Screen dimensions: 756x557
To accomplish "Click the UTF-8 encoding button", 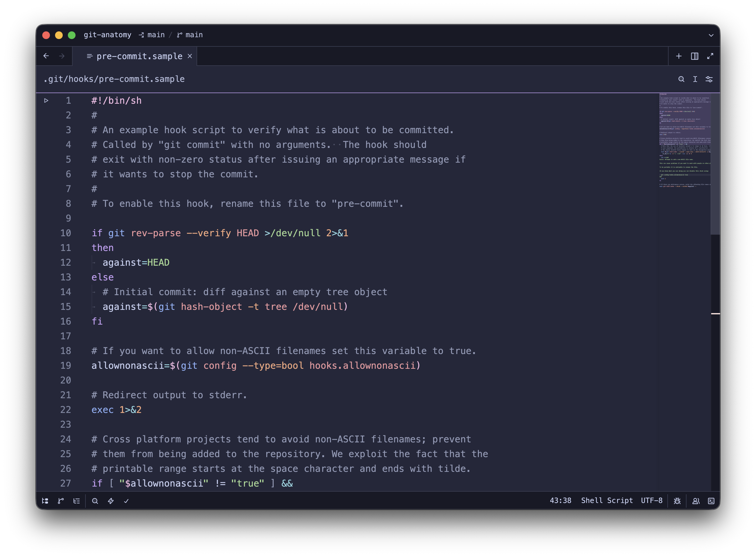I will [652, 501].
